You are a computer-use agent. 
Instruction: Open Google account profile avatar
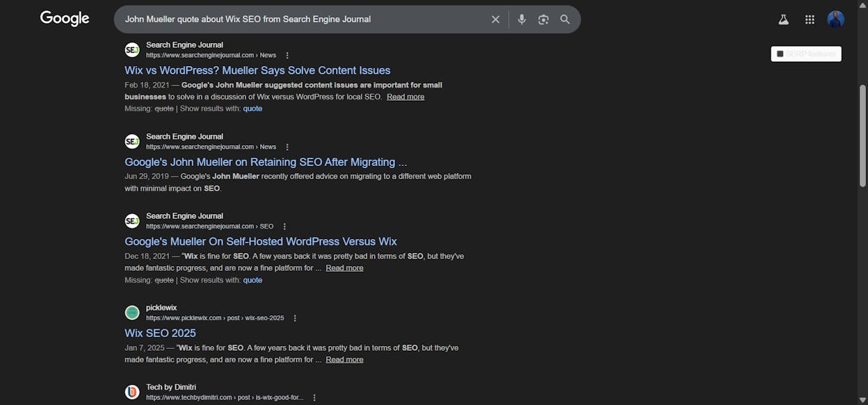836,19
